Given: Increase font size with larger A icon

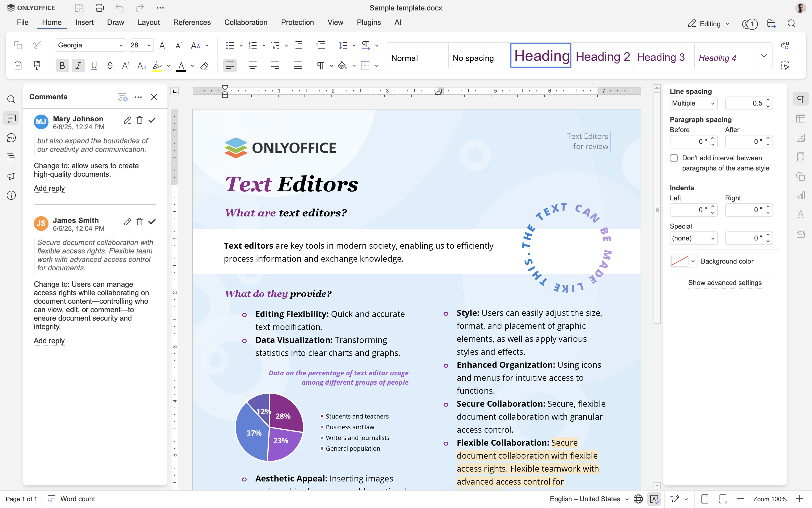Looking at the screenshot, I should tap(162, 45).
